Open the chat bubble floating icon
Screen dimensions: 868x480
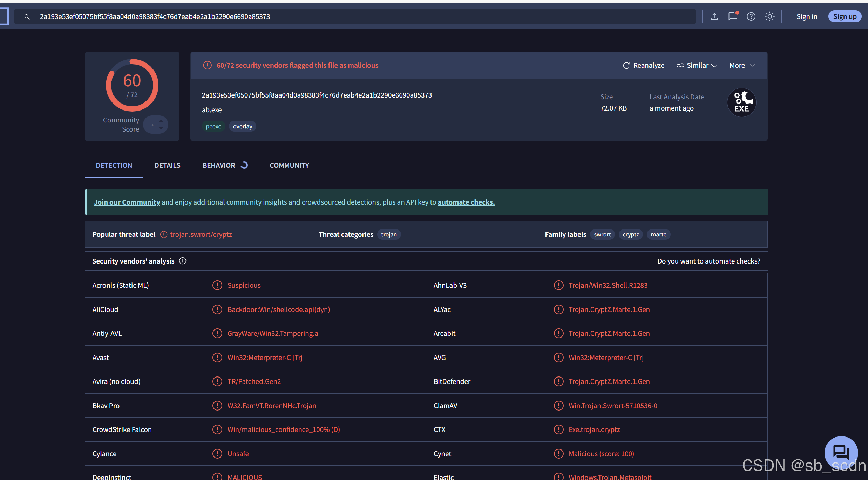[841, 452]
